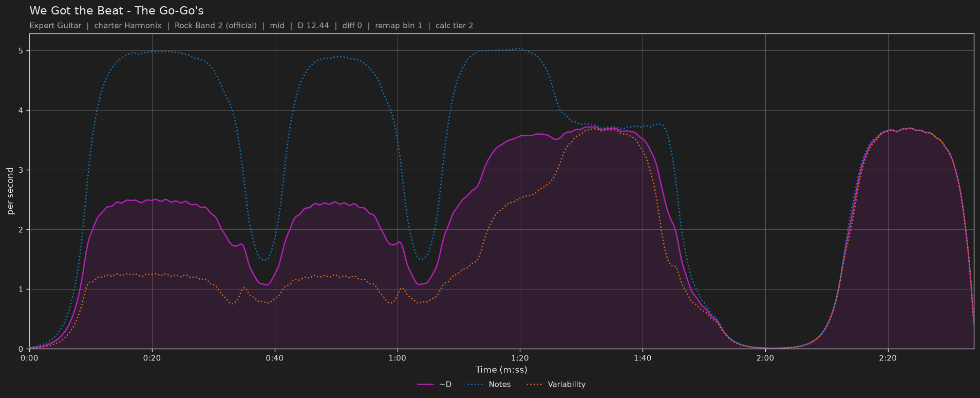Click the y-axis tick label "5"
This screenshot has width=980, height=398.
pyautogui.click(x=21, y=51)
